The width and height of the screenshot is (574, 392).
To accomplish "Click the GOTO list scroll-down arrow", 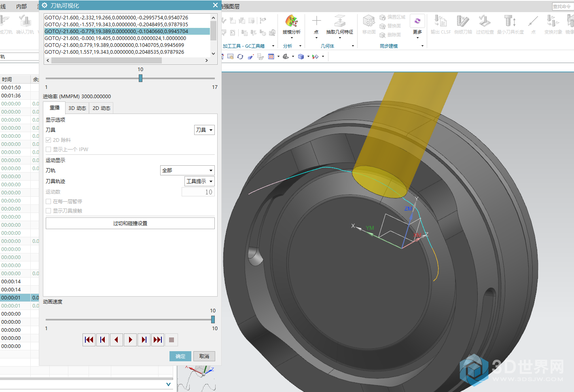I will pyautogui.click(x=214, y=53).
